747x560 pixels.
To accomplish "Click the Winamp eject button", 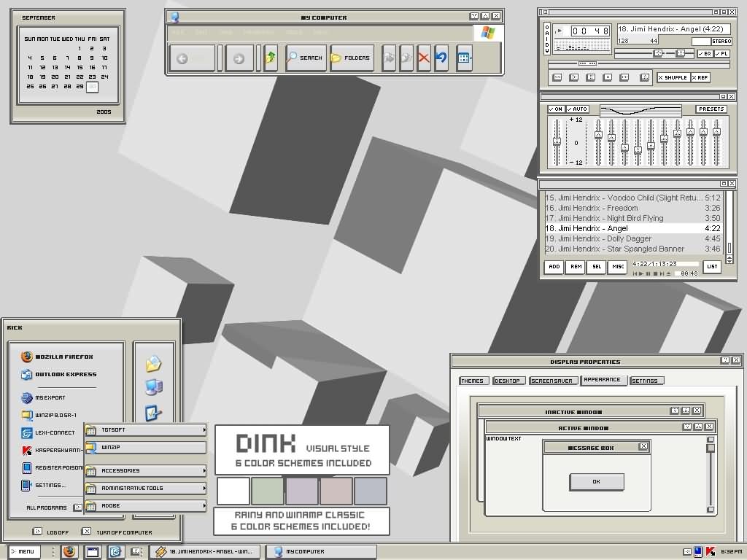I will coord(645,77).
